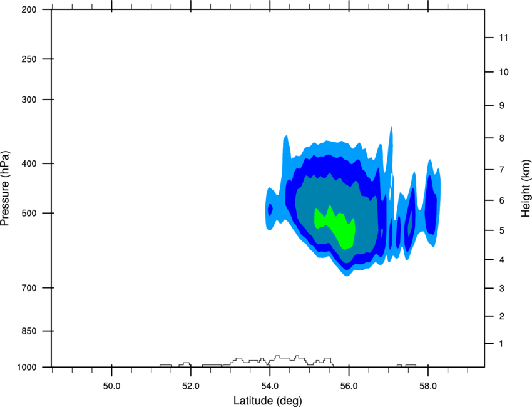Select the 200 pressure tick label
The image size is (532, 407).
tap(29, 9)
